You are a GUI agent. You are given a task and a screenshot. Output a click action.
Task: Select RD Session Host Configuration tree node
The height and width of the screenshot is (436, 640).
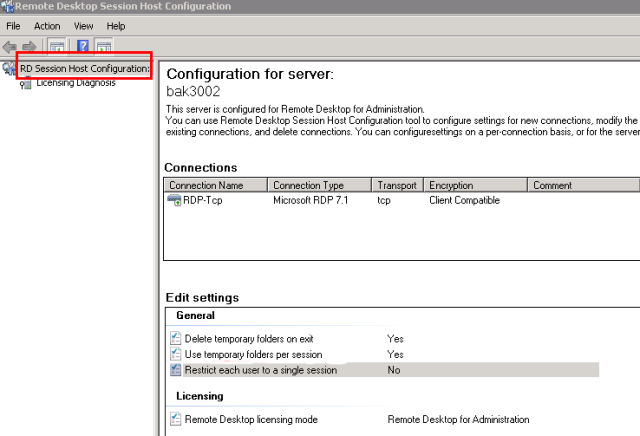click(x=84, y=69)
